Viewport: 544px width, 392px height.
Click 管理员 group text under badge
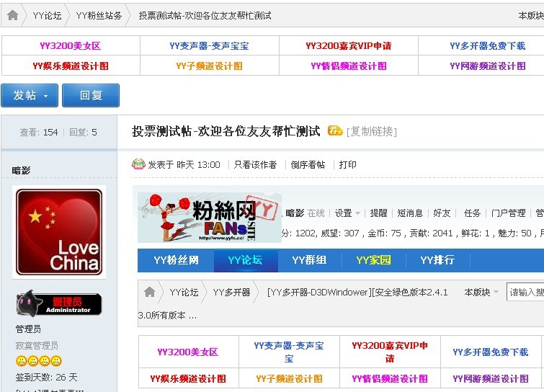pos(28,329)
